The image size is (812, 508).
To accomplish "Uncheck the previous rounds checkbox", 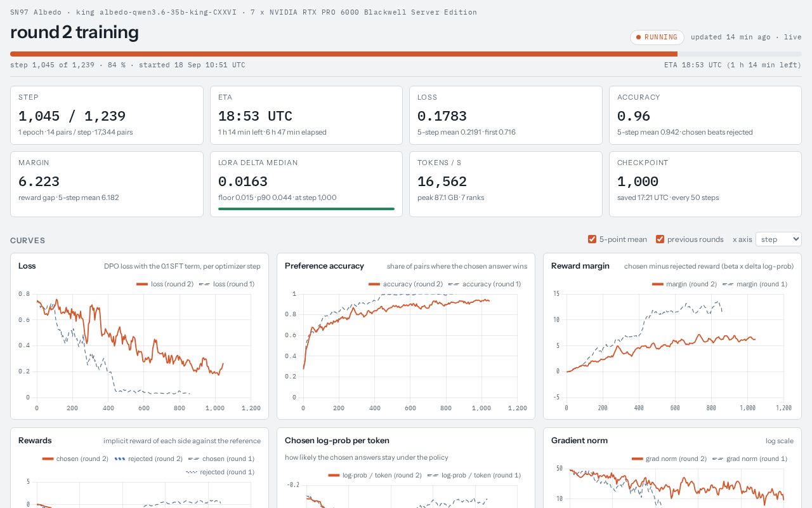I will [660, 239].
